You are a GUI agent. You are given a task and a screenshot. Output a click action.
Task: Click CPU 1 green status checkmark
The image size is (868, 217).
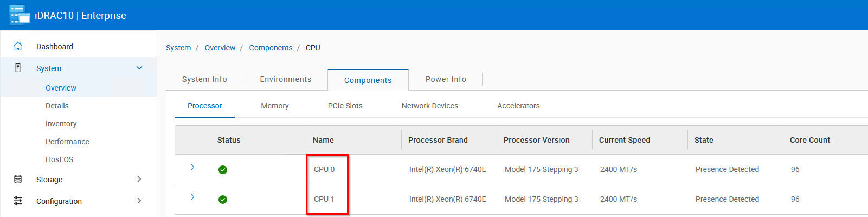(223, 200)
